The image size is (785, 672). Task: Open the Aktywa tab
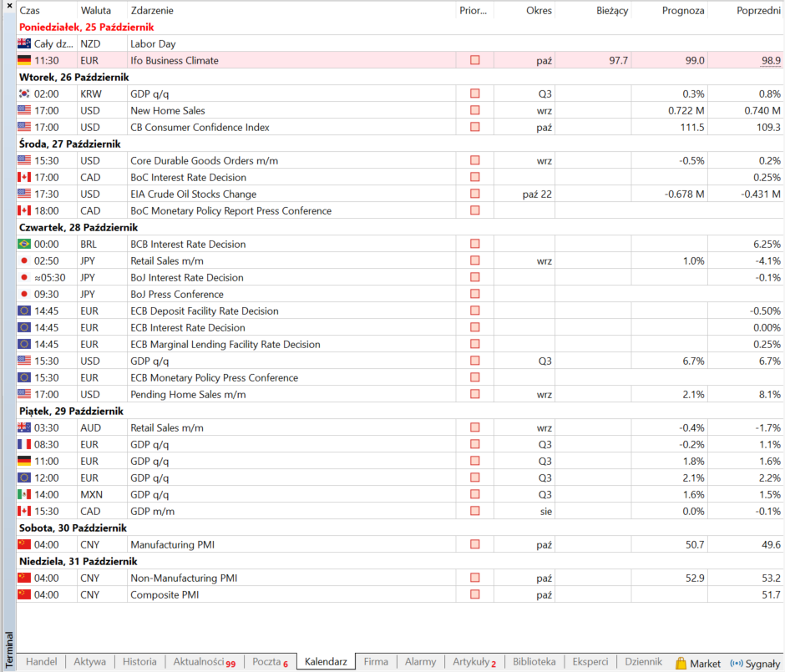tap(89, 661)
